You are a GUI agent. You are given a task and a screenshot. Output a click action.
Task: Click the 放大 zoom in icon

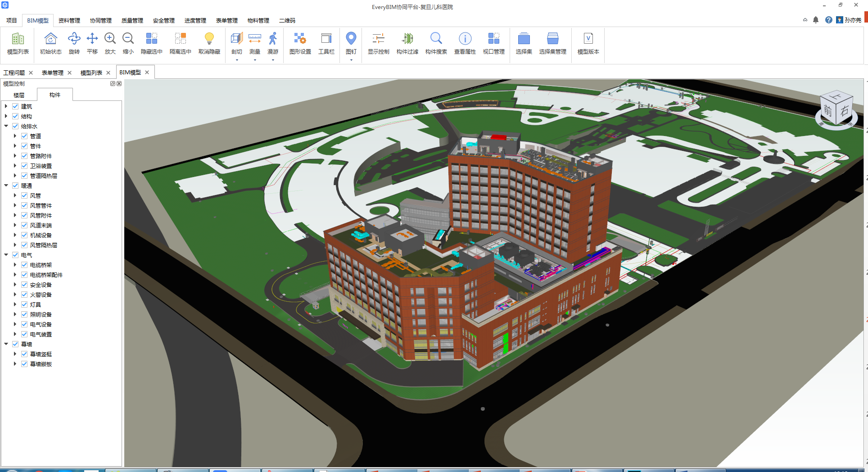tap(110, 43)
